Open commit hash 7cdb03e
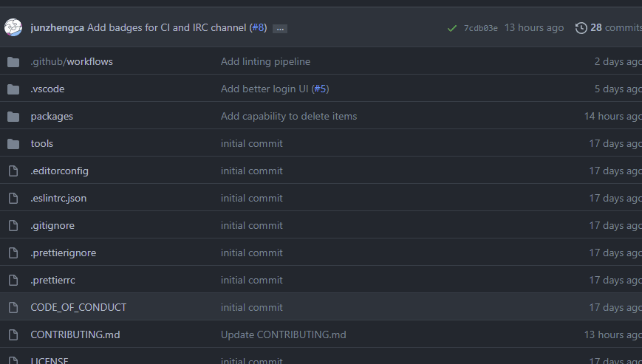The image size is (642, 364). (481, 28)
